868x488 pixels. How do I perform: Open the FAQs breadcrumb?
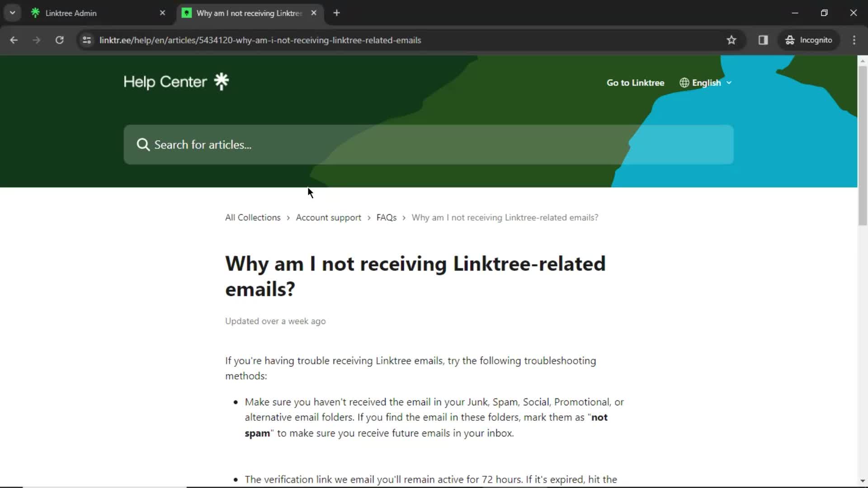tap(387, 217)
